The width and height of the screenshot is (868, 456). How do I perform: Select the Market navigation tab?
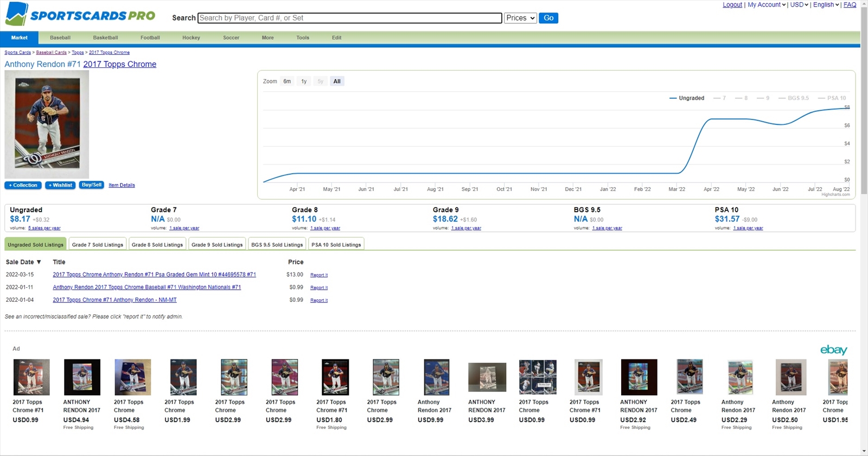[x=19, y=37]
